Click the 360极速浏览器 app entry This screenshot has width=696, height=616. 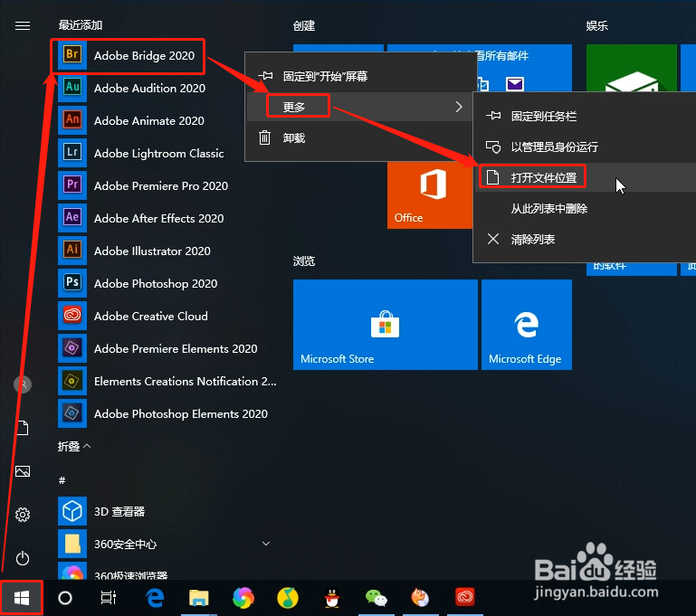coord(167,572)
